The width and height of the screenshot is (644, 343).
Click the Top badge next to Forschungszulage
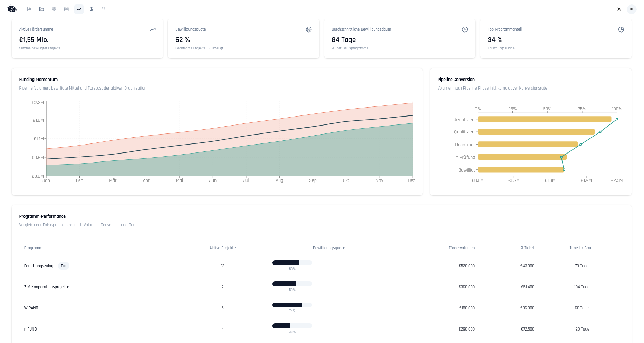click(x=64, y=266)
